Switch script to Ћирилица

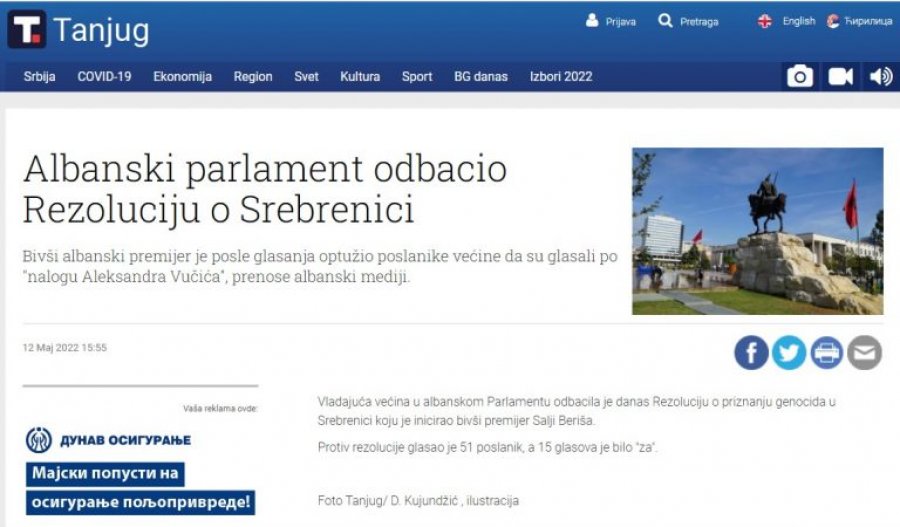[859, 21]
